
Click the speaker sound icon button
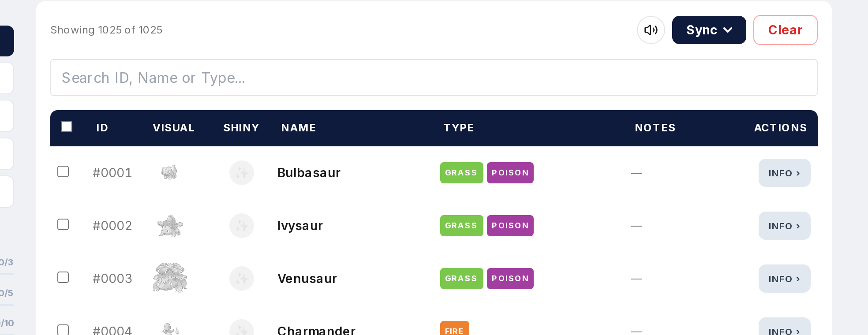651,30
